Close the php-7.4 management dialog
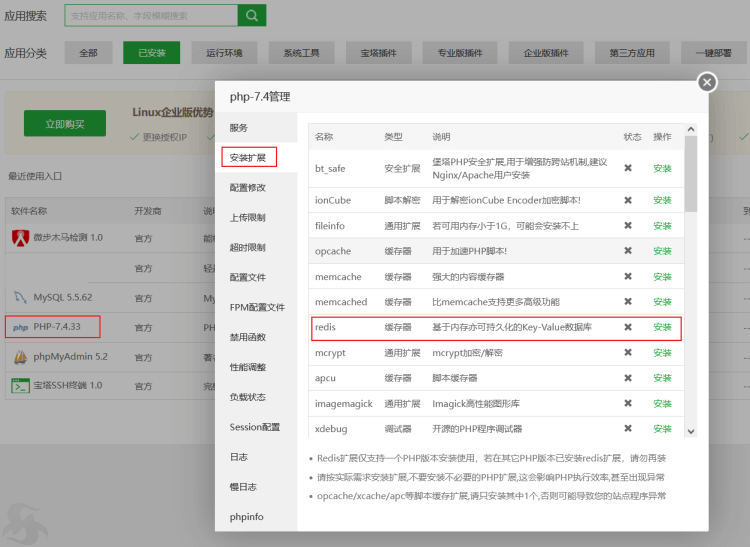This screenshot has height=547, width=750. [x=707, y=82]
